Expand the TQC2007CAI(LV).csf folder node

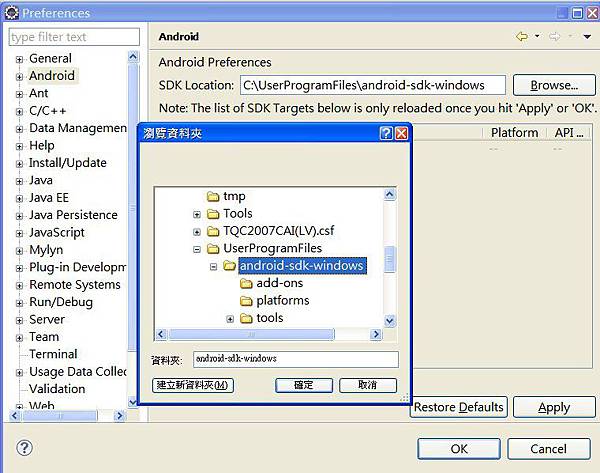197,232
